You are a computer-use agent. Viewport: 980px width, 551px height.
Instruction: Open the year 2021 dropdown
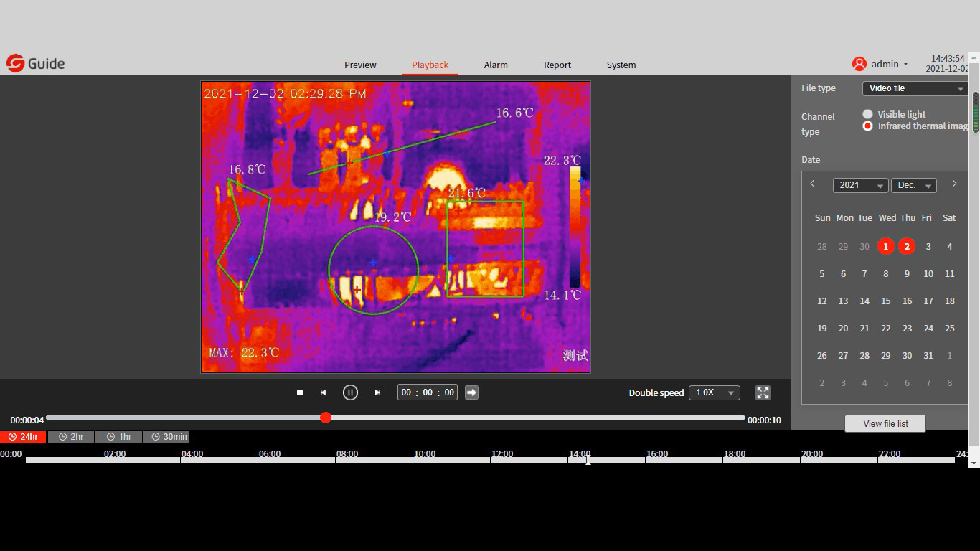[860, 185]
